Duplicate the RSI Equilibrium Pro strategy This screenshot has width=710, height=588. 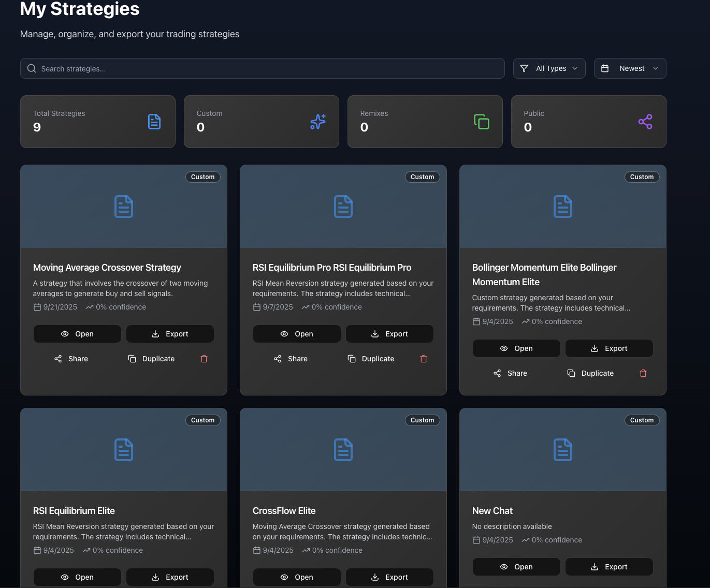coord(371,358)
